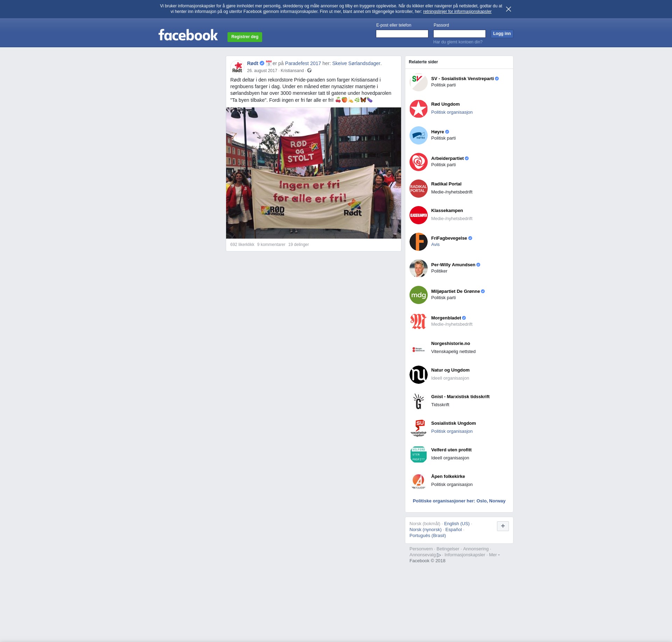
Task: Open Morgenbladet page name link
Action: pyautogui.click(x=446, y=318)
